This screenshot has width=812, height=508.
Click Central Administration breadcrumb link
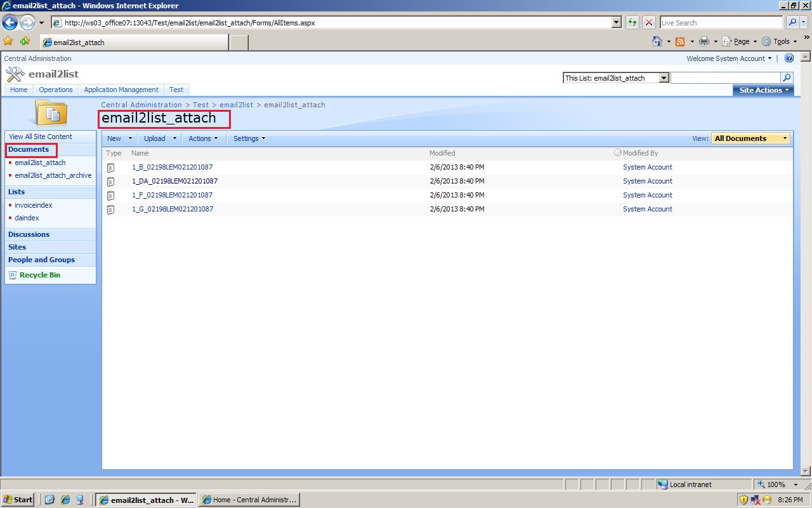click(141, 105)
